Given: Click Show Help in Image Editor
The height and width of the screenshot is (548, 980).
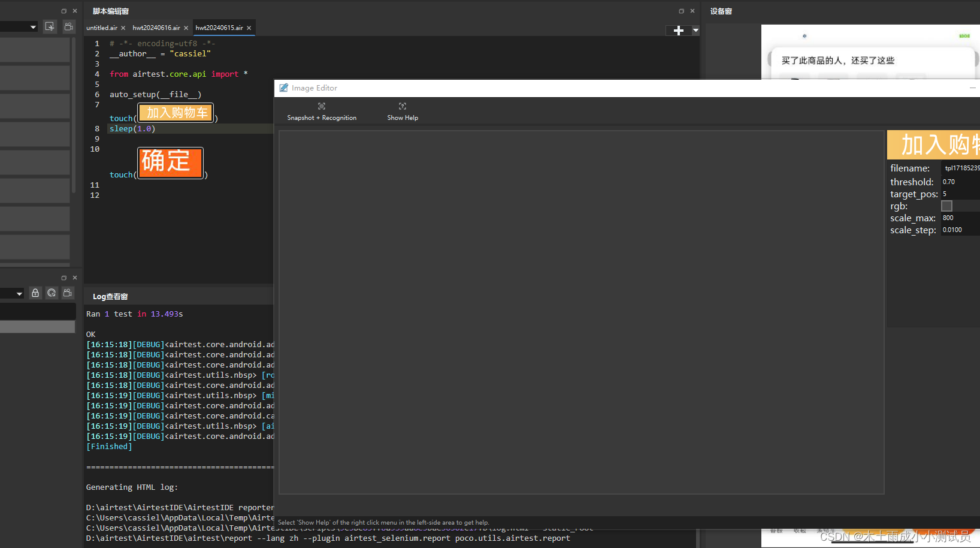Looking at the screenshot, I should (403, 112).
